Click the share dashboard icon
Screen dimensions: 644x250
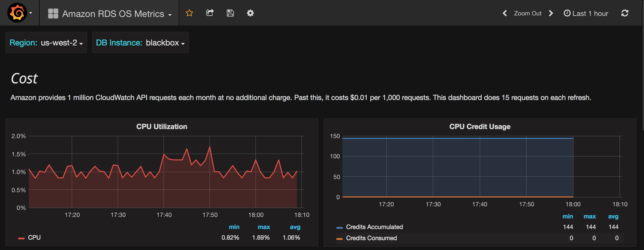(210, 13)
